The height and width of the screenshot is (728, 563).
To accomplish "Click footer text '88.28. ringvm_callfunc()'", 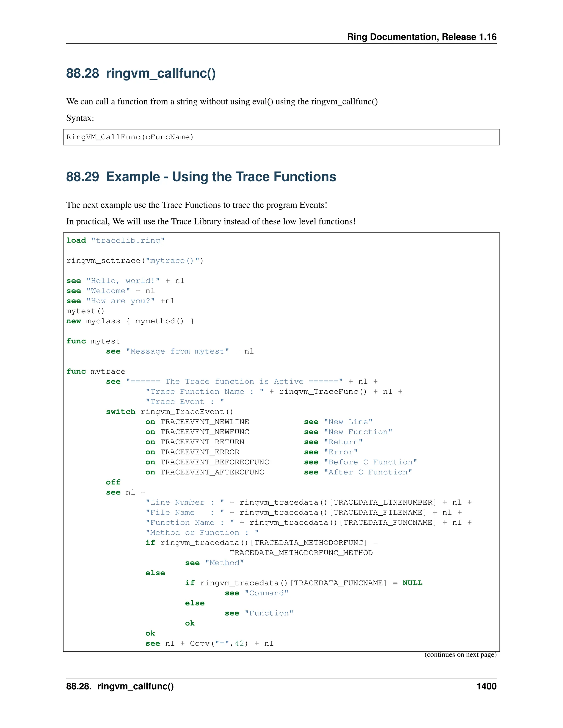I will (x=120, y=686).
